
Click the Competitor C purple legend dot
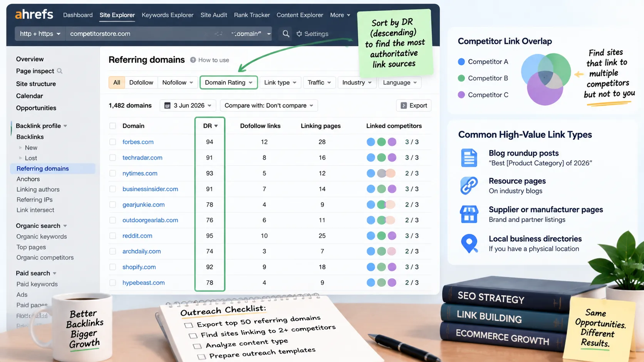[x=461, y=95]
